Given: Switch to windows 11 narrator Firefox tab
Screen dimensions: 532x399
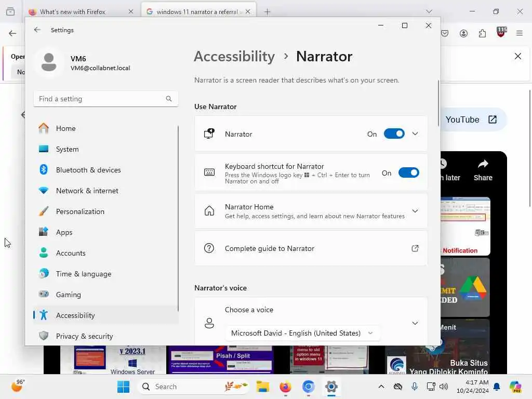Looking at the screenshot, I should click(198, 12).
